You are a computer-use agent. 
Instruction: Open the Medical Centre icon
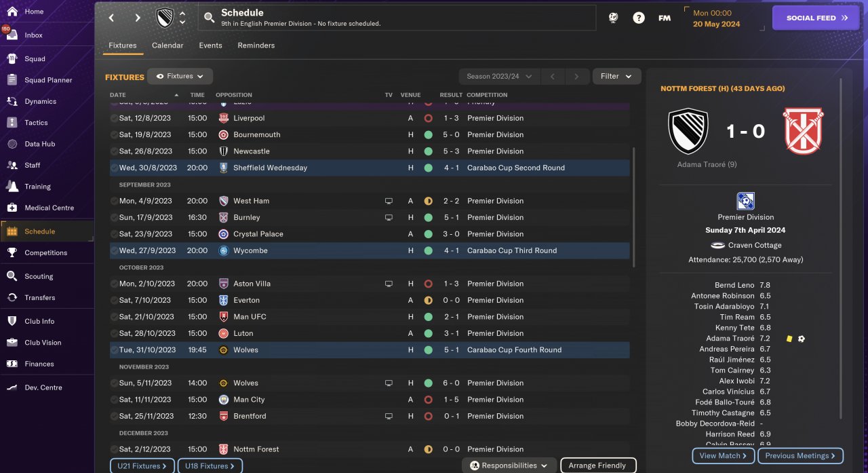(12, 208)
